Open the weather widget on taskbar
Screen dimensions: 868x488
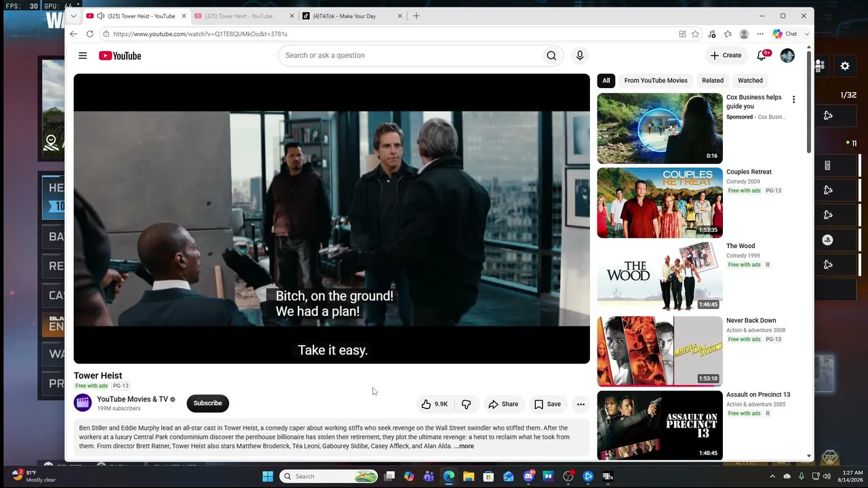click(34, 476)
